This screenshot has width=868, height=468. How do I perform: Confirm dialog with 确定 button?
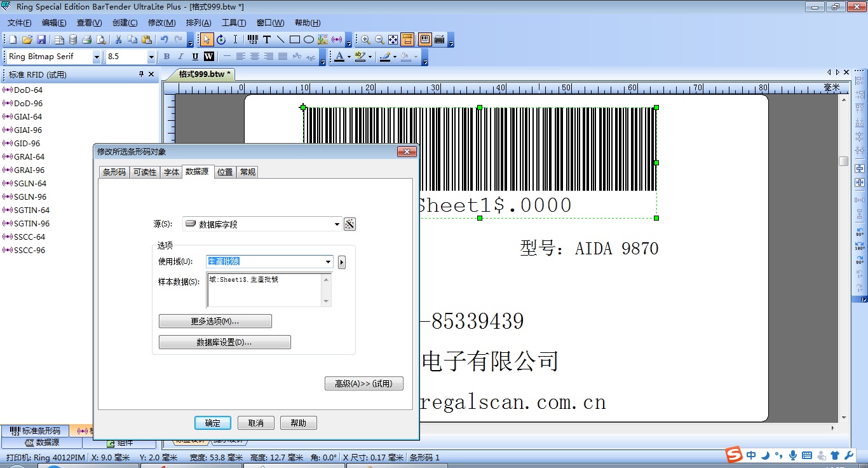coord(213,423)
